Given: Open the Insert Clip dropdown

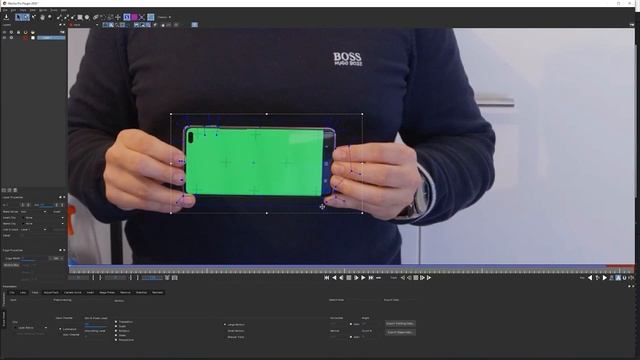Looking at the screenshot, I should pos(44,218).
